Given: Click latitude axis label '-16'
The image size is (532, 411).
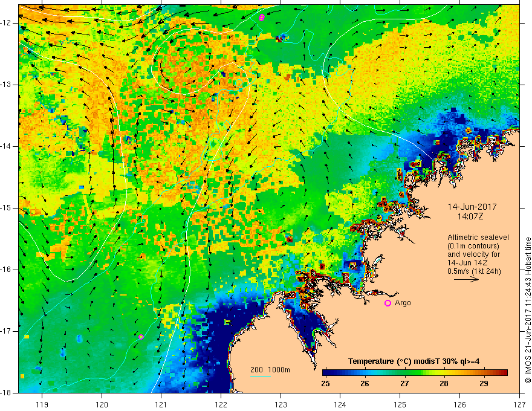Looking at the screenshot, I should click(x=7, y=270).
